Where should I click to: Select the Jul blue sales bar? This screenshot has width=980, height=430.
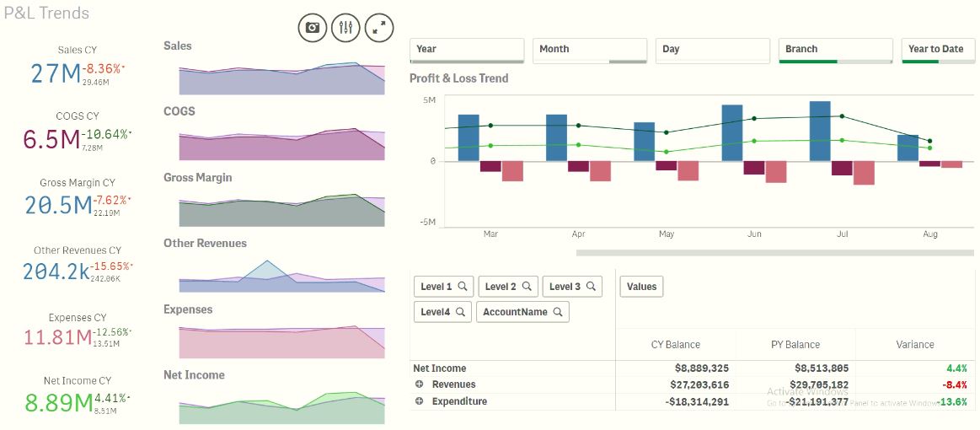point(820,132)
